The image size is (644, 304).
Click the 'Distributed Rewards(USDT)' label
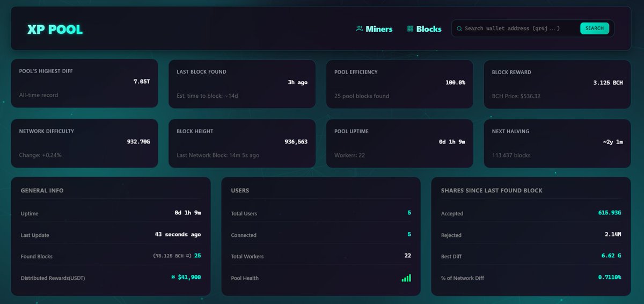tap(53, 278)
